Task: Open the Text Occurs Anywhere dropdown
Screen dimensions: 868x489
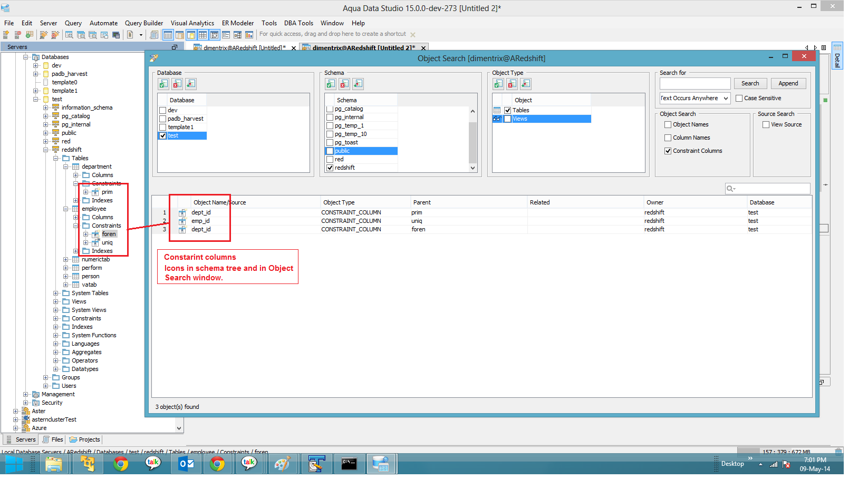Action: click(695, 99)
